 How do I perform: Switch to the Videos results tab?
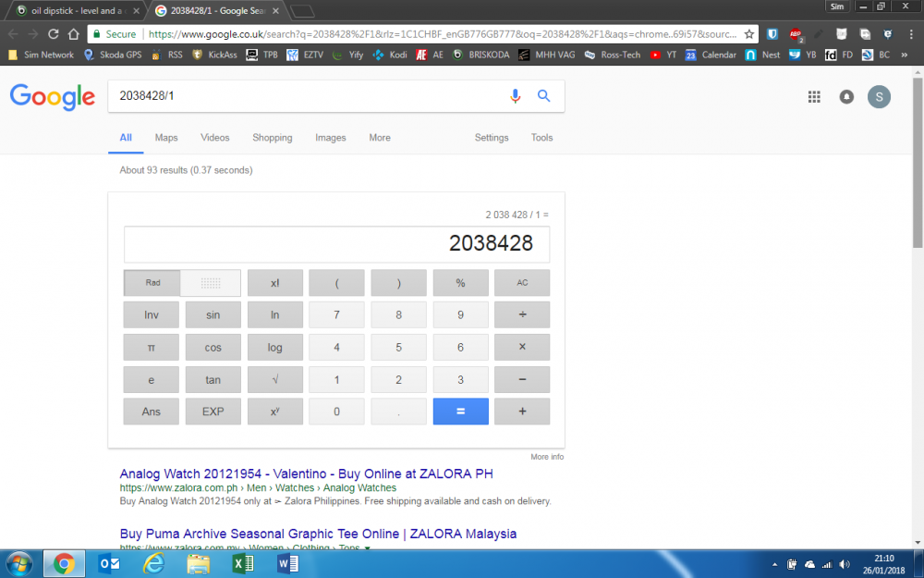(x=214, y=138)
